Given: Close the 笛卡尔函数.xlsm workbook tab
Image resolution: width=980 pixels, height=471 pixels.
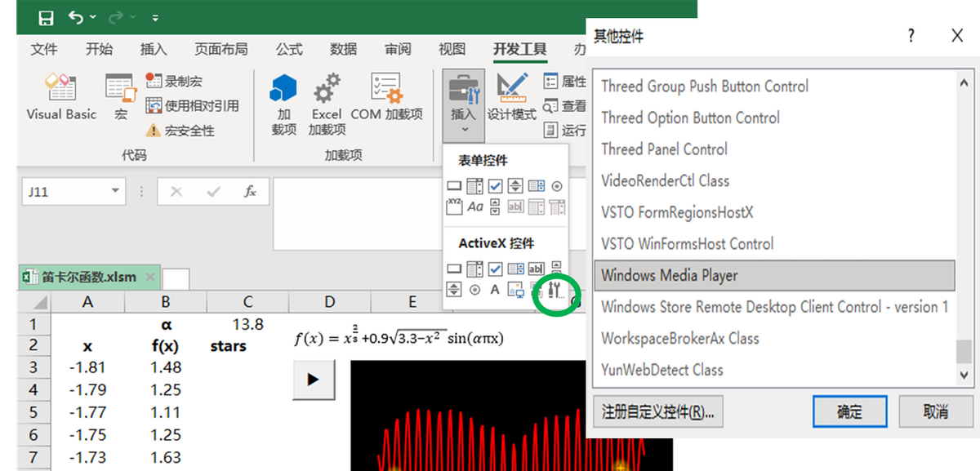Looking at the screenshot, I should [150, 277].
